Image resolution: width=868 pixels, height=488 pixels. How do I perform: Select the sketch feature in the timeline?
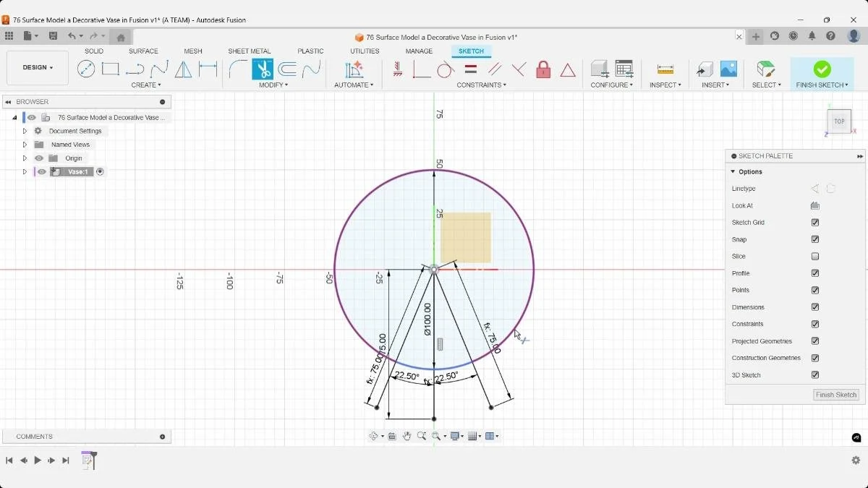tap(87, 460)
